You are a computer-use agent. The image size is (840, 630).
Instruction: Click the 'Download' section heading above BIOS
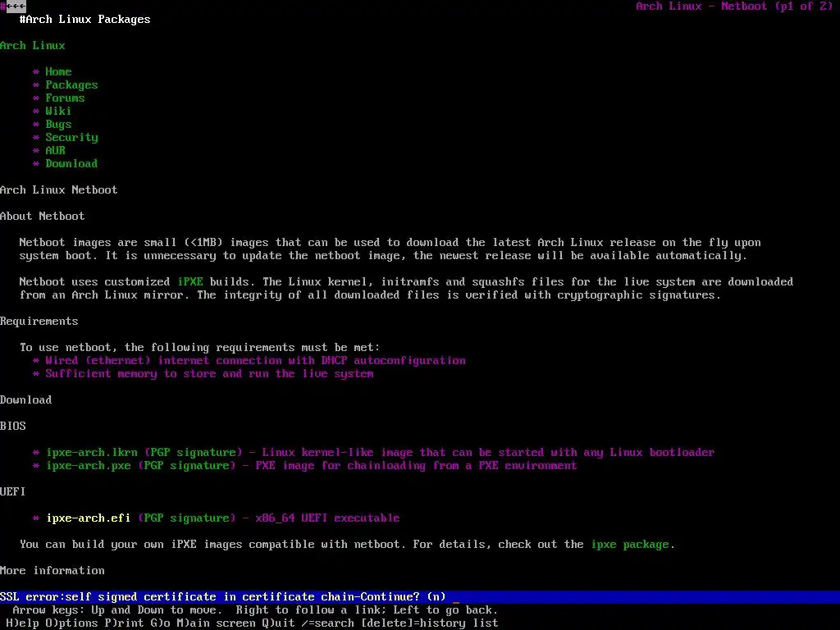(x=26, y=399)
